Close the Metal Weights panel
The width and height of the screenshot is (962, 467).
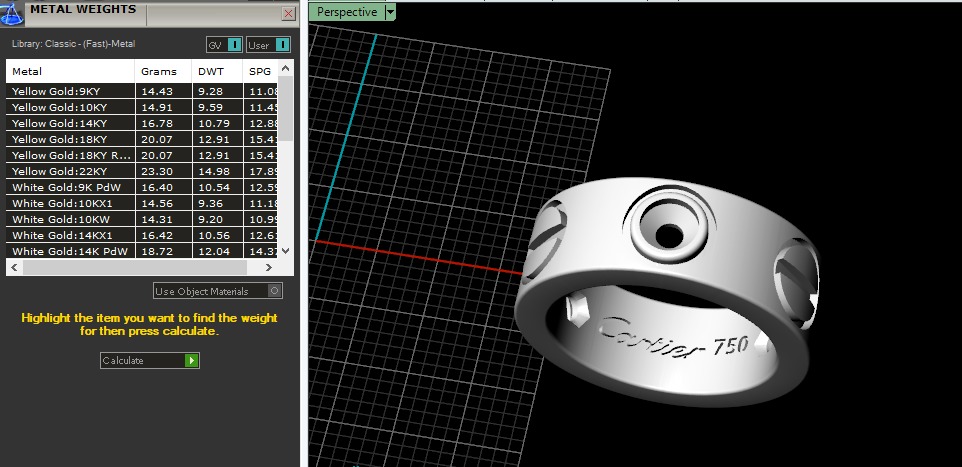click(x=288, y=14)
